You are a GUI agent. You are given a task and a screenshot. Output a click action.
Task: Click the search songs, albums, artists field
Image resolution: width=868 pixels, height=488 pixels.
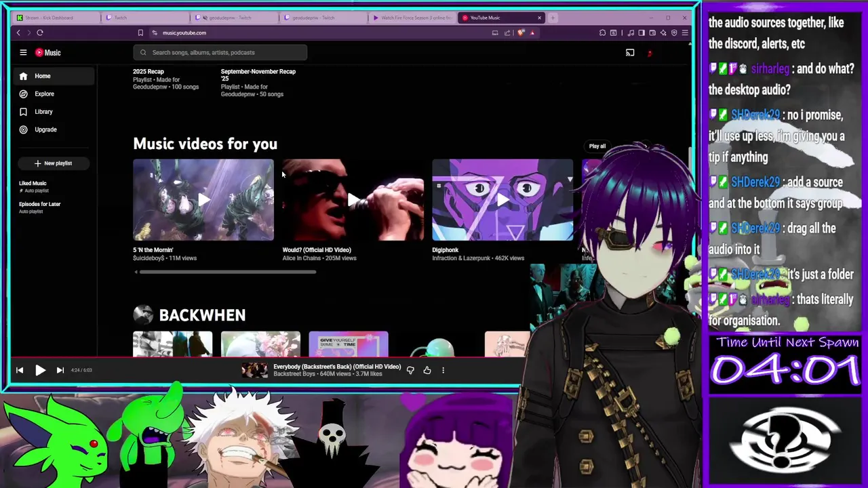(x=220, y=52)
